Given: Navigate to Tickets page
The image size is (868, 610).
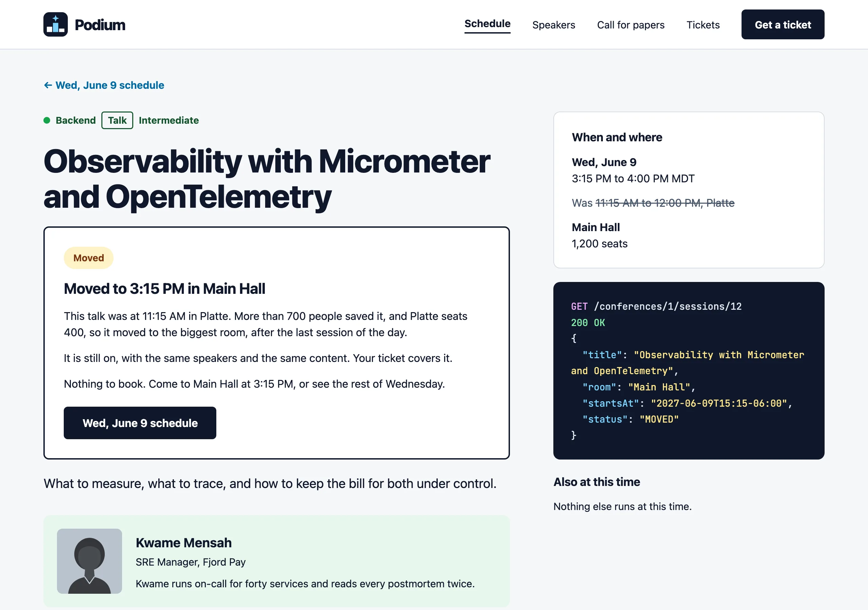Looking at the screenshot, I should click(703, 25).
